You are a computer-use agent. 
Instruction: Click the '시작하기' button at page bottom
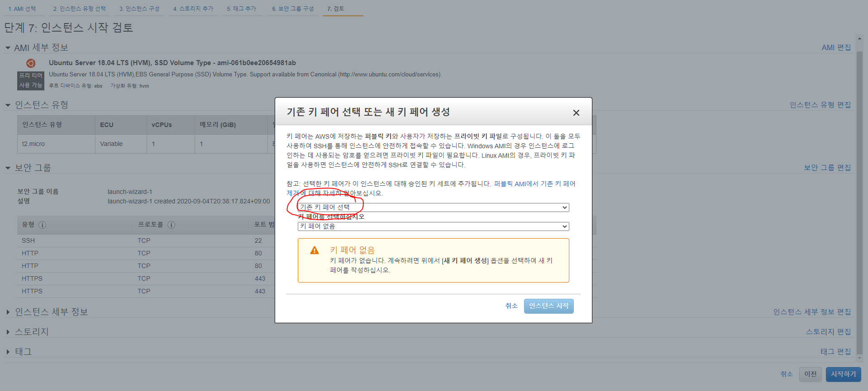tap(843, 374)
